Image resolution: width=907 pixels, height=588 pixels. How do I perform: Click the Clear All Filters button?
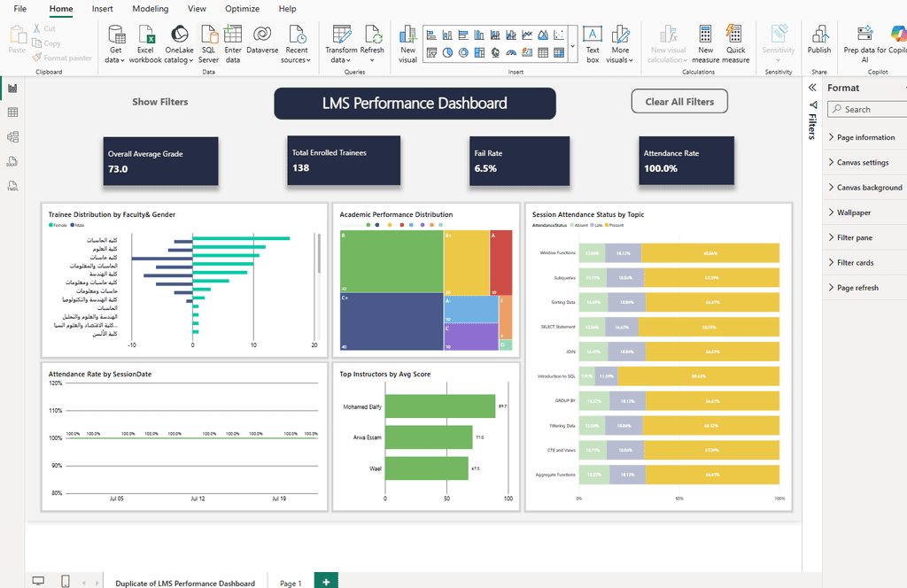pos(679,102)
